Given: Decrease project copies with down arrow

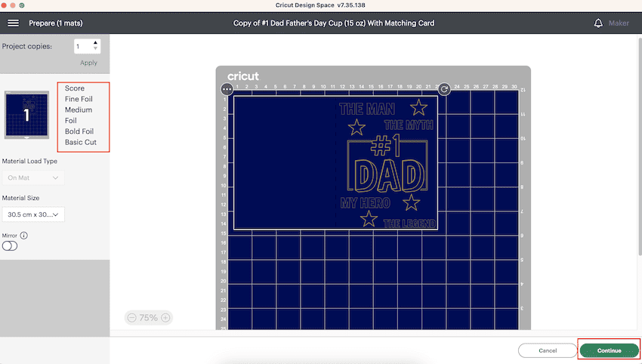Looking at the screenshot, I should (95, 48).
